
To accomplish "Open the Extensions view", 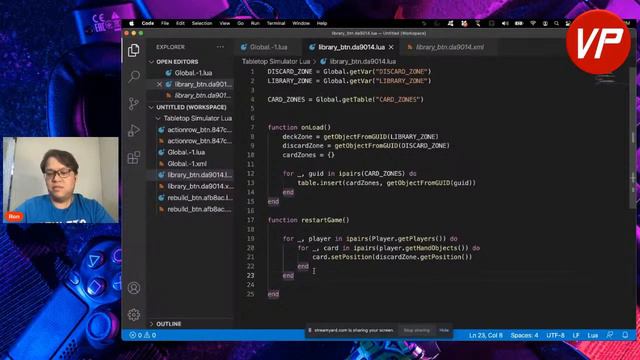I will 133,157.
